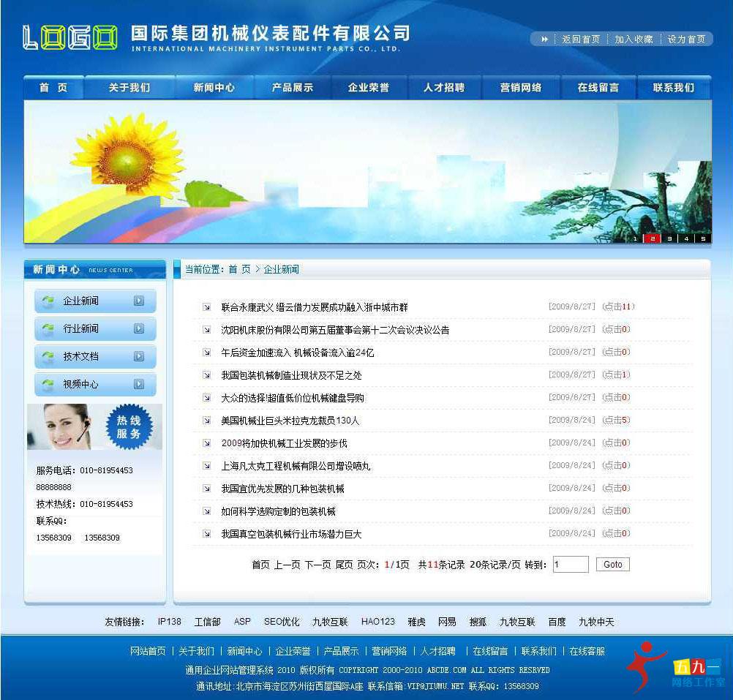Switch to the 产品展示 navigation tab

(x=292, y=86)
